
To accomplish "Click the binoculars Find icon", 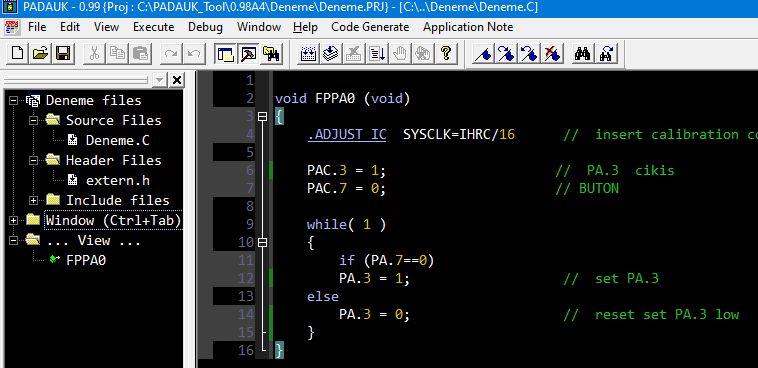I will tap(583, 53).
